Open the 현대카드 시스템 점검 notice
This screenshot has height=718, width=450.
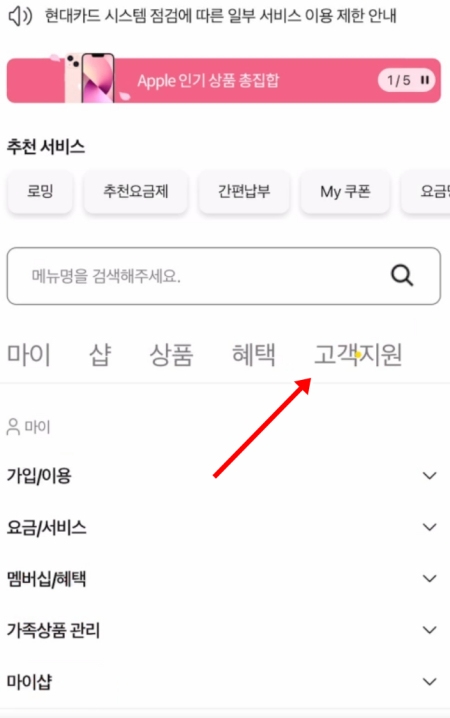click(x=220, y=16)
